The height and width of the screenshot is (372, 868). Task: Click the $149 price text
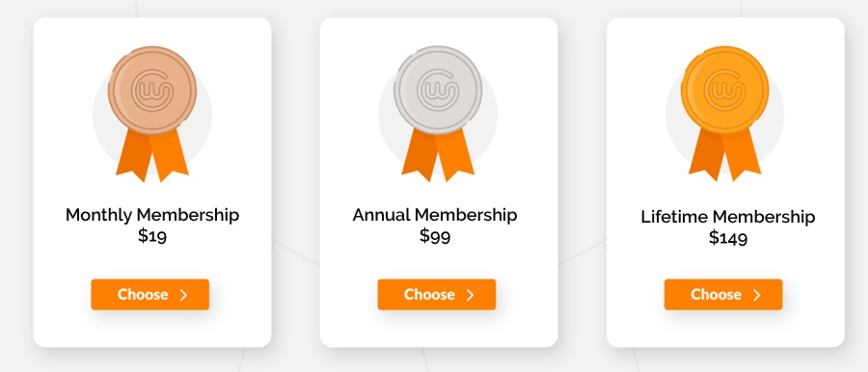[728, 238]
